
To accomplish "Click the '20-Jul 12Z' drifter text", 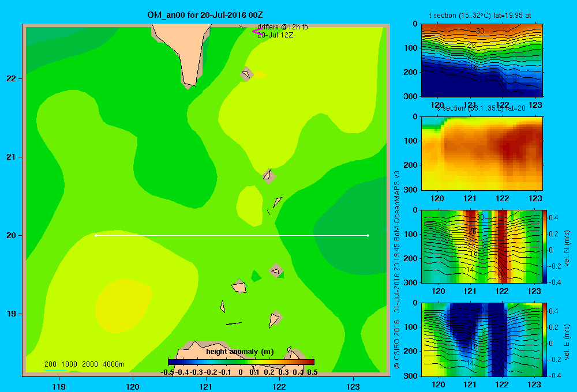I will pyautogui.click(x=275, y=35).
